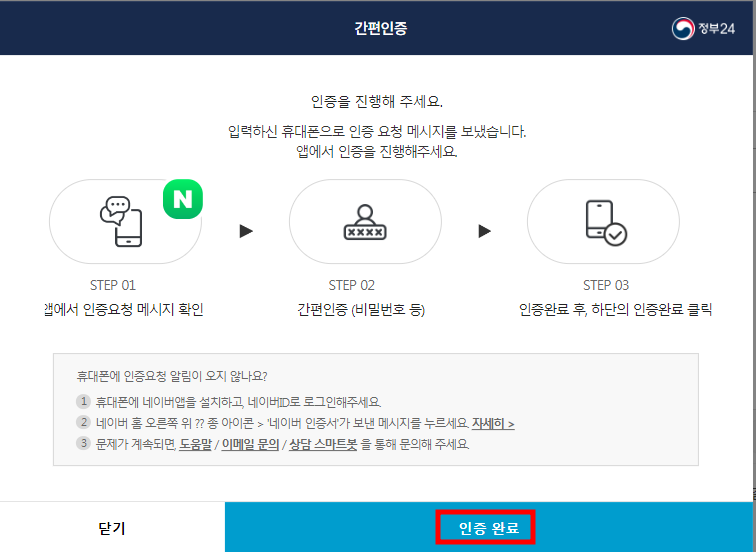Click the arrow between STEP 01 and STEP 02
756x552 pixels.
tap(246, 231)
